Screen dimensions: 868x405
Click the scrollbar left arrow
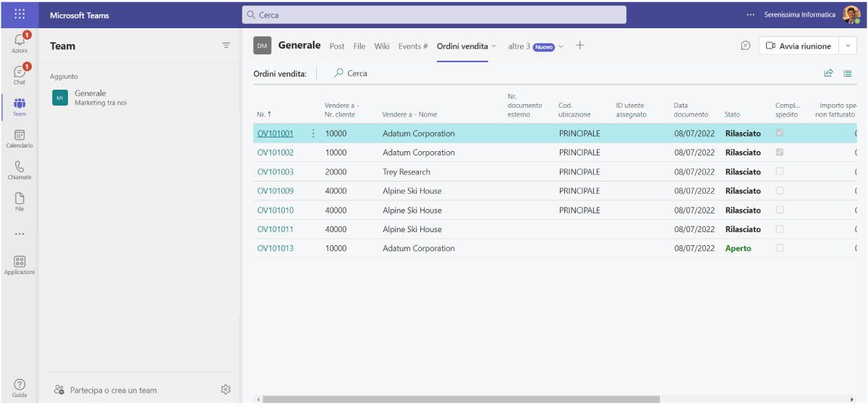(258, 398)
